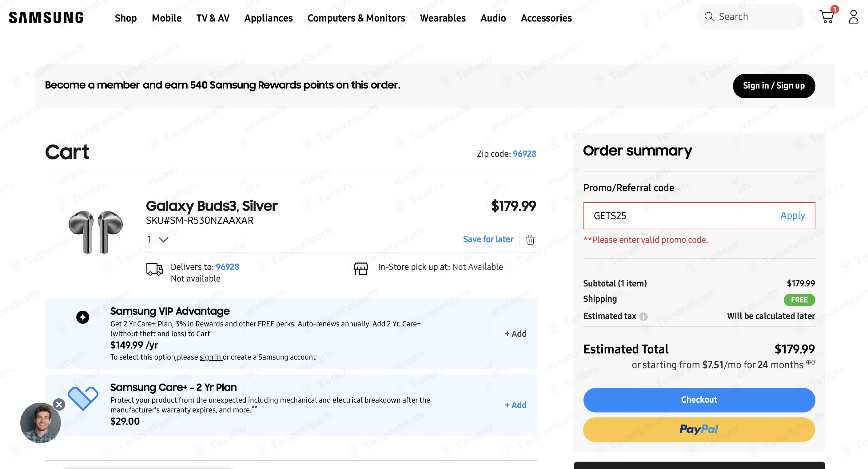The width and height of the screenshot is (868, 469).
Task: Open the Galaxy Buds3, Silver title
Action: coord(212,206)
